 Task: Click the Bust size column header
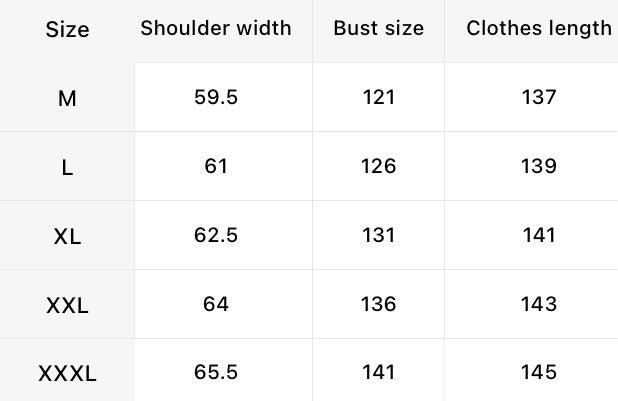tap(379, 28)
